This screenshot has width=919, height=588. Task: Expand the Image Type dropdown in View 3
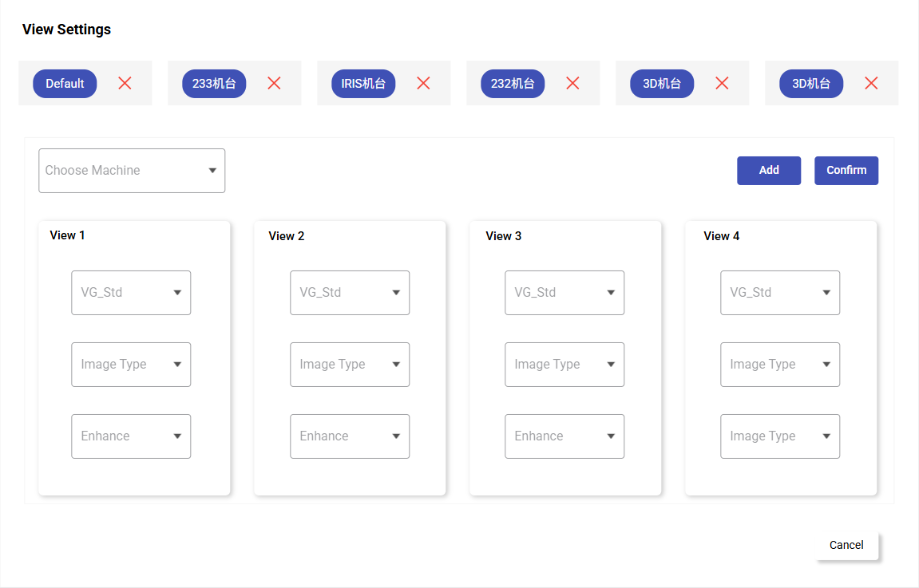(x=564, y=365)
